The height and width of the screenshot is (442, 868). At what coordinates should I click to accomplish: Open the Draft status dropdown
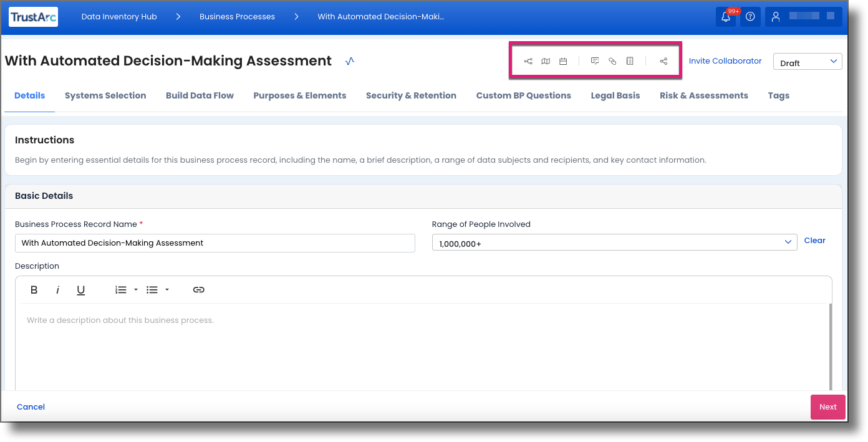[x=808, y=61]
